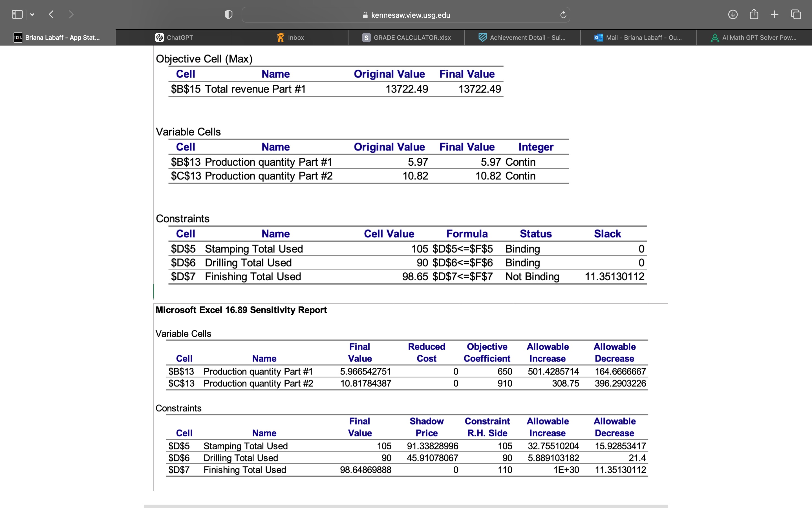Click 'Constraint R.H. Side' header

[487, 427]
